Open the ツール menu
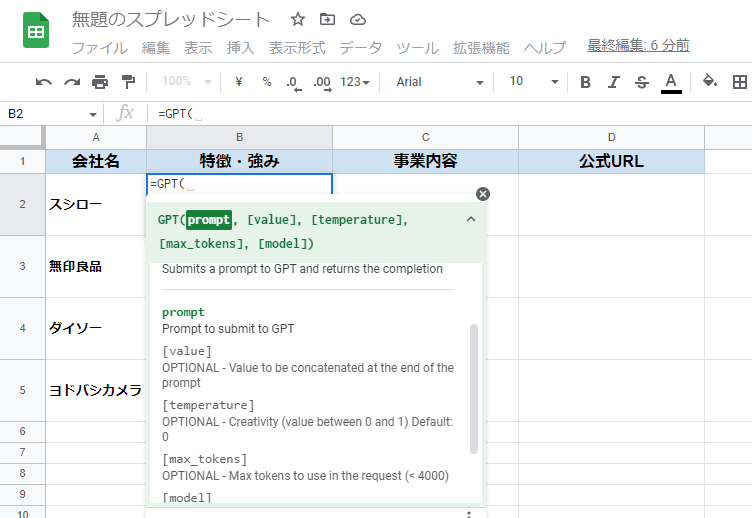 pyautogui.click(x=417, y=47)
